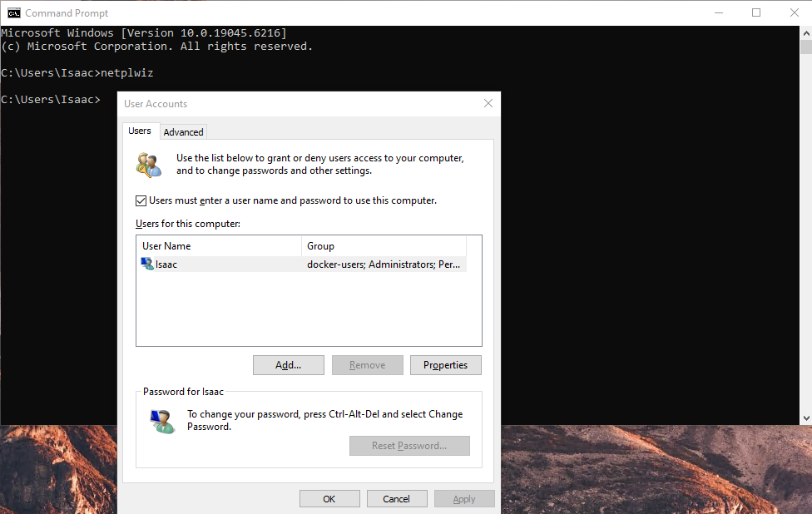Cancel the User Accounts dialog

(x=397, y=499)
